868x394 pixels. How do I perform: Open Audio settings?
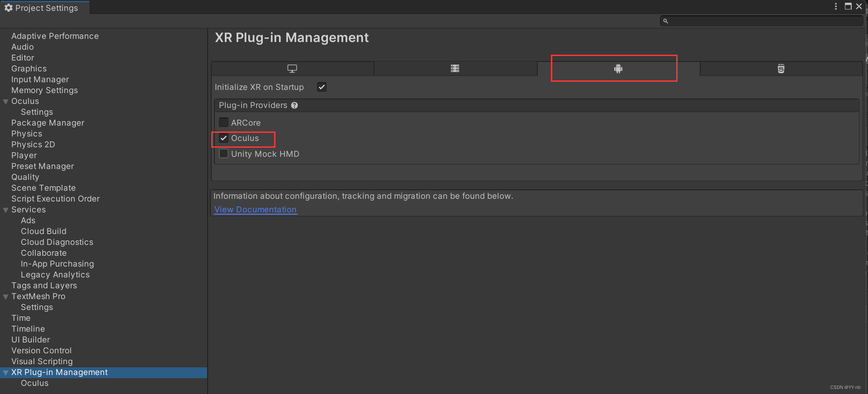point(23,47)
